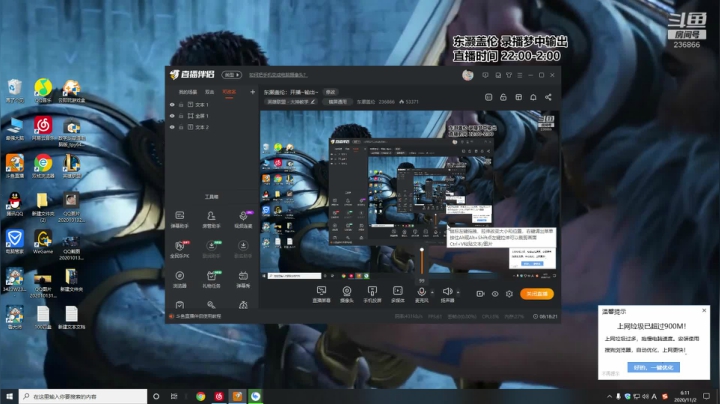Mute the 扬声器 speaker
This screenshot has width=720, height=404.
click(x=447, y=294)
